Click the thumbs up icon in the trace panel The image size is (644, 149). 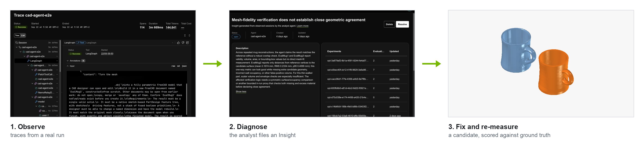click(178, 43)
